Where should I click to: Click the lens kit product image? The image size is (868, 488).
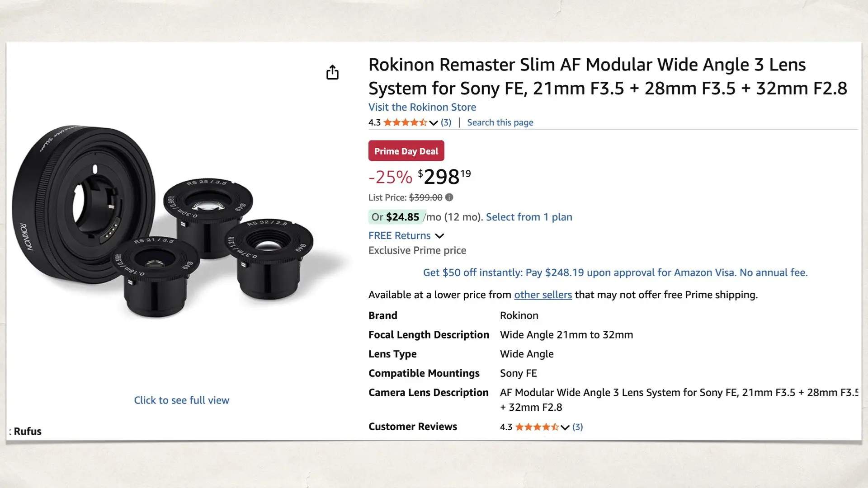(176, 221)
